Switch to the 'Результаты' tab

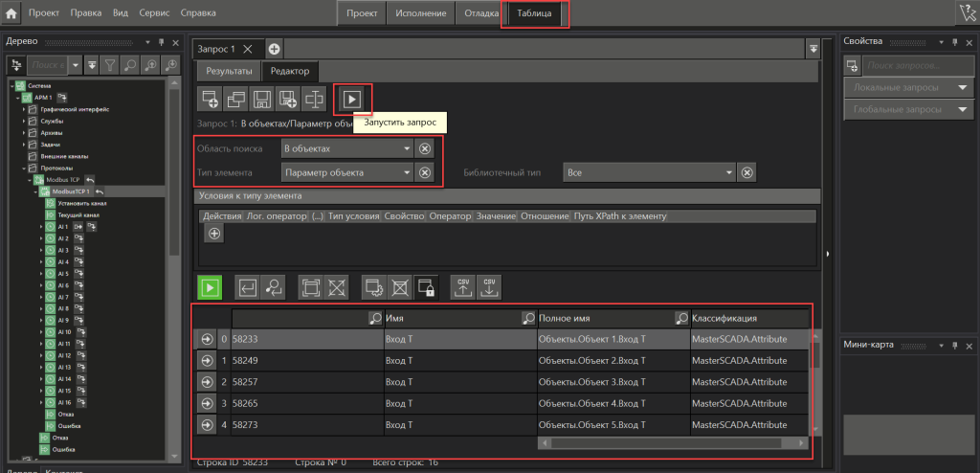[230, 72]
